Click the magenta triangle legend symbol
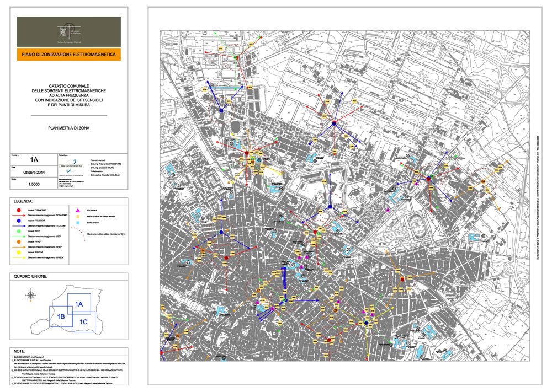The height and width of the screenshot is (392, 552). [78, 210]
